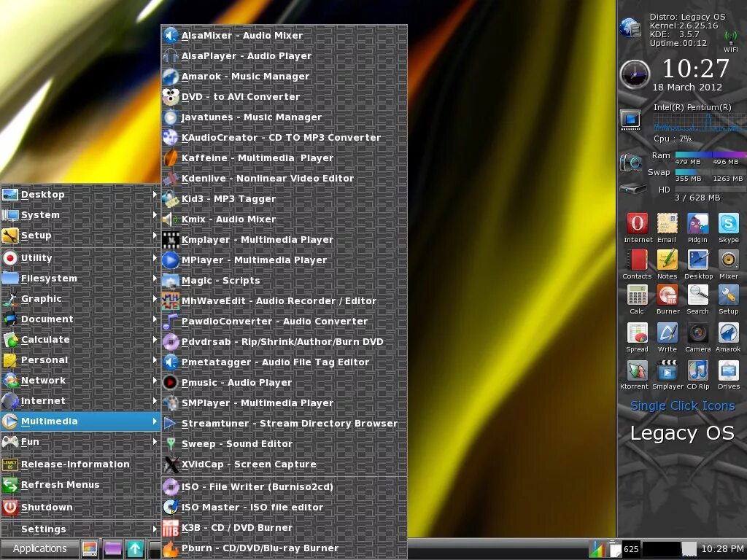Click the hard disk HD icon

(632, 189)
